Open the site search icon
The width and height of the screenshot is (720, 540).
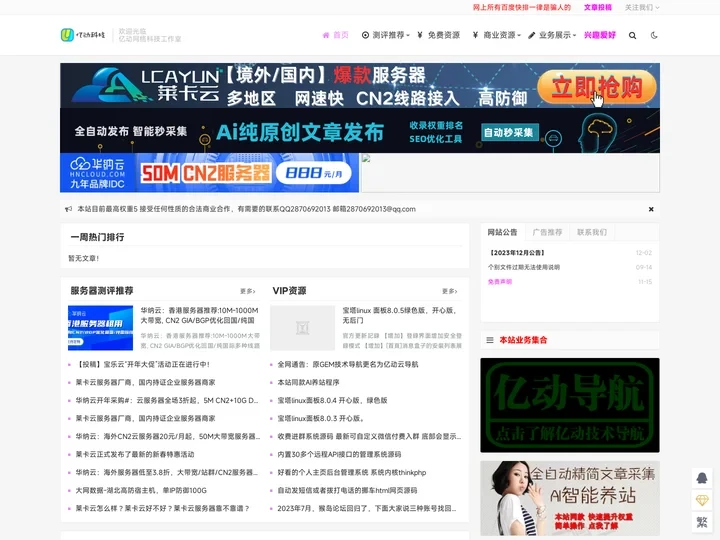(x=632, y=35)
